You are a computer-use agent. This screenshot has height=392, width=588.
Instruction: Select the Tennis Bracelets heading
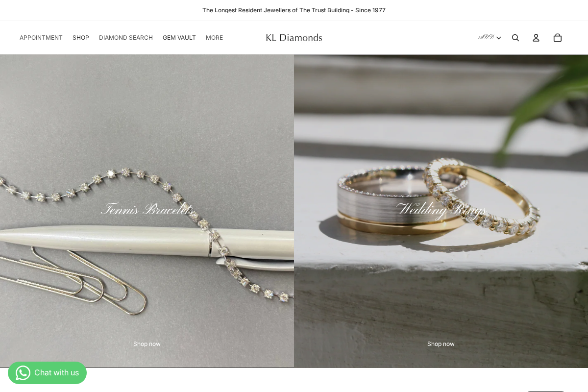(x=147, y=209)
